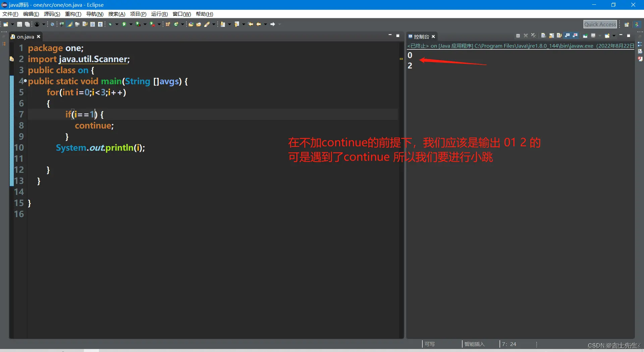Switch to the Java perspective icon
The image size is (644, 352).
637,24
